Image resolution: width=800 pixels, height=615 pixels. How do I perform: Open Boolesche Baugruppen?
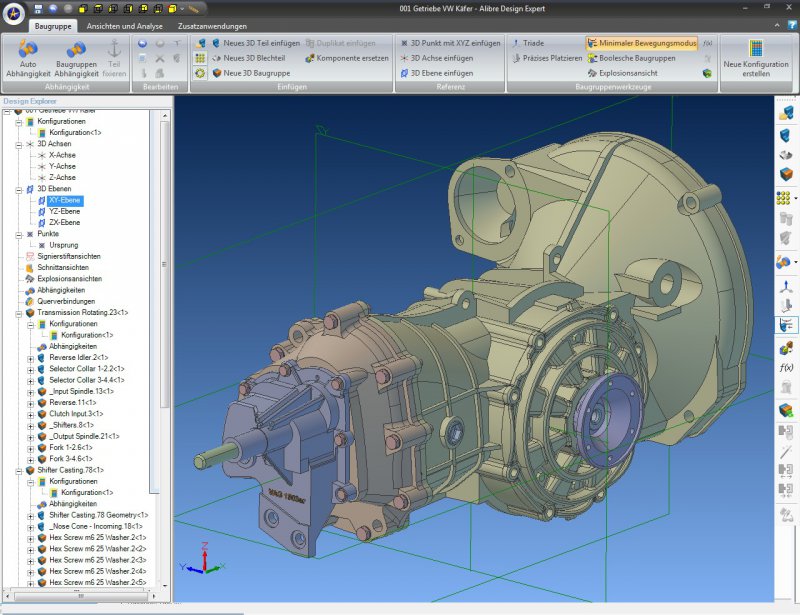tap(631, 58)
